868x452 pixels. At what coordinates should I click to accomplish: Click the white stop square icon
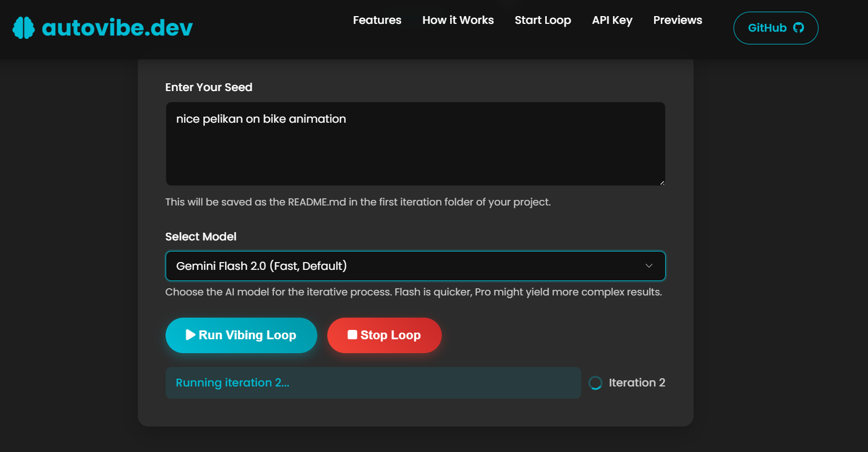[x=352, y=335]
